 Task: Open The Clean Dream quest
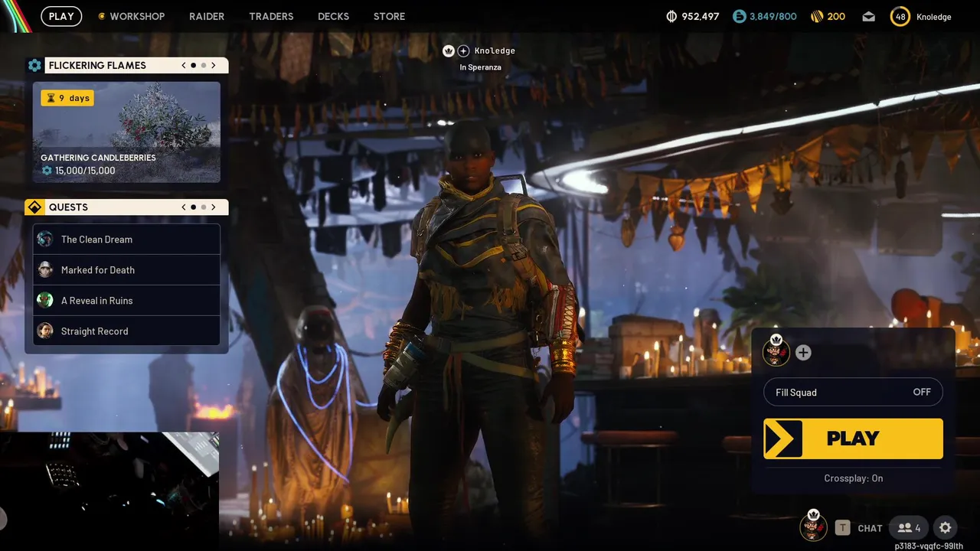click(126, 239)
